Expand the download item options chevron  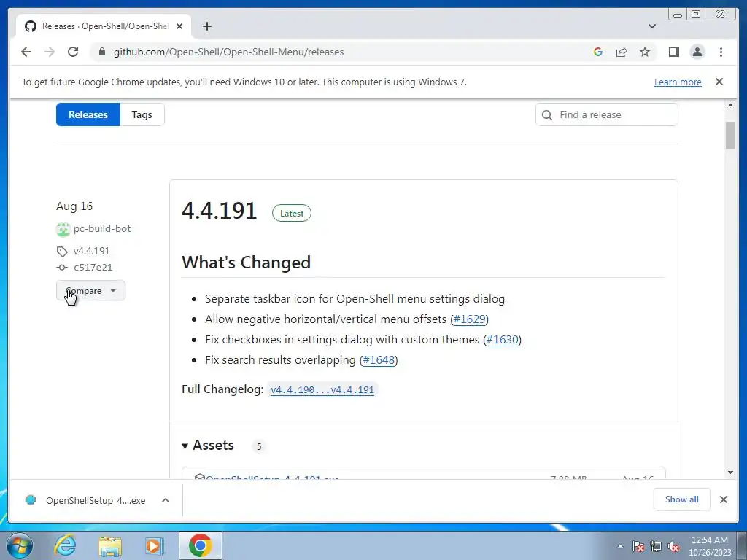tap(166, 500)
